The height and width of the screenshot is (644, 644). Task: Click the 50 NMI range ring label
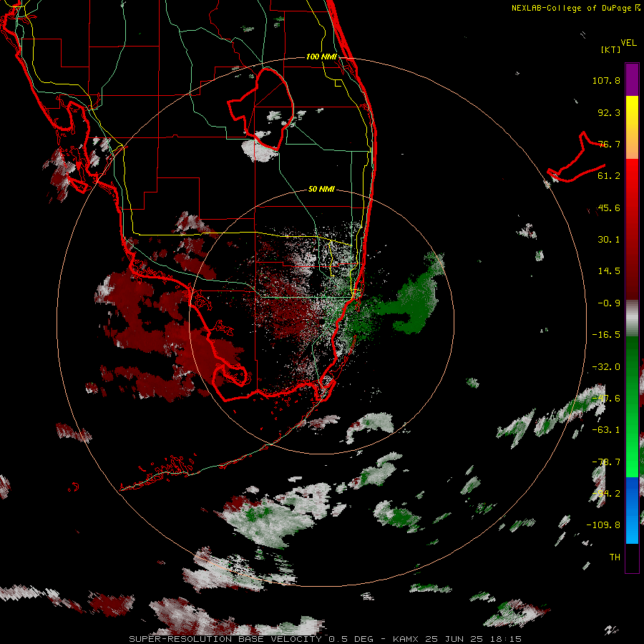(x=321, y=189)
